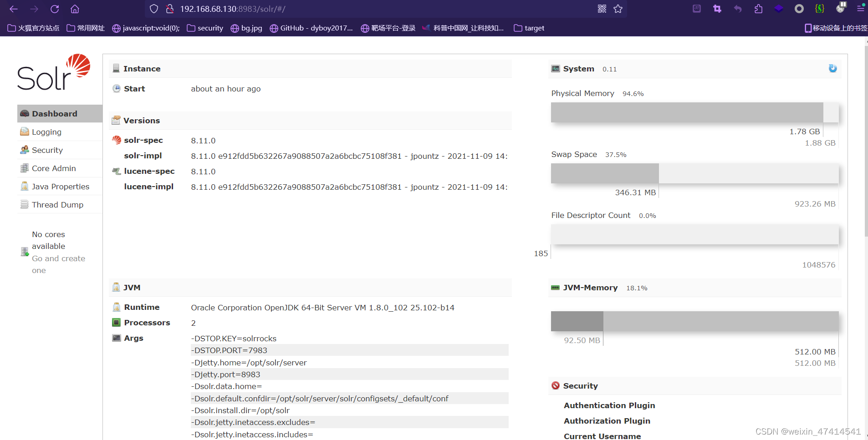The height and width of the screenshot is (440, 868).
Task: Click the browser forward arrow
Action: 34,9
